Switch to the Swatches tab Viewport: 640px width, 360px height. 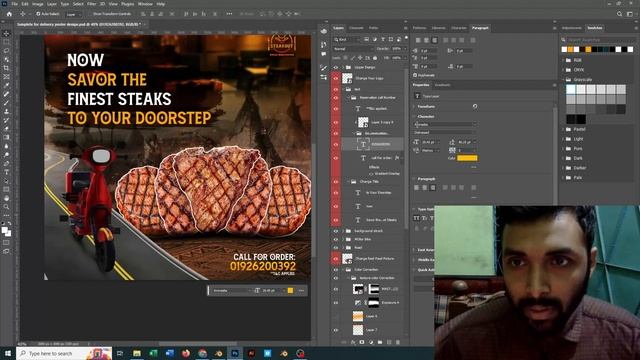coord(594,28)
